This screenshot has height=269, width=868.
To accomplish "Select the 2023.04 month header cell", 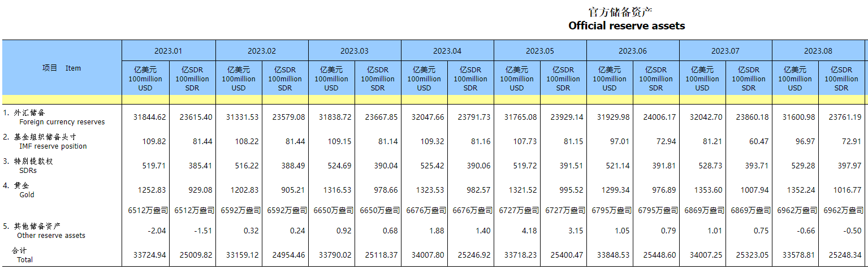I will [447, 51].
